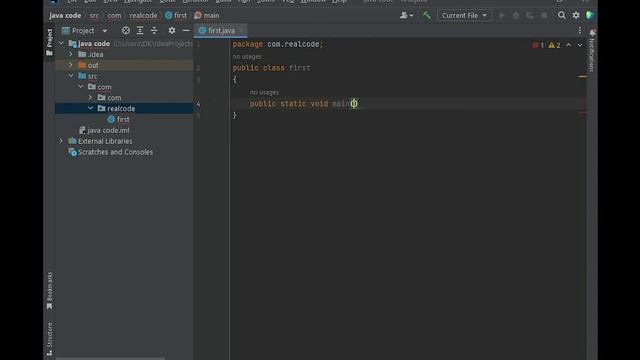Go to previous highlighted error arrow
Image resolution: width=640 pixels, height=360 pixels.
pyautogui.click(x=569, y=45)
